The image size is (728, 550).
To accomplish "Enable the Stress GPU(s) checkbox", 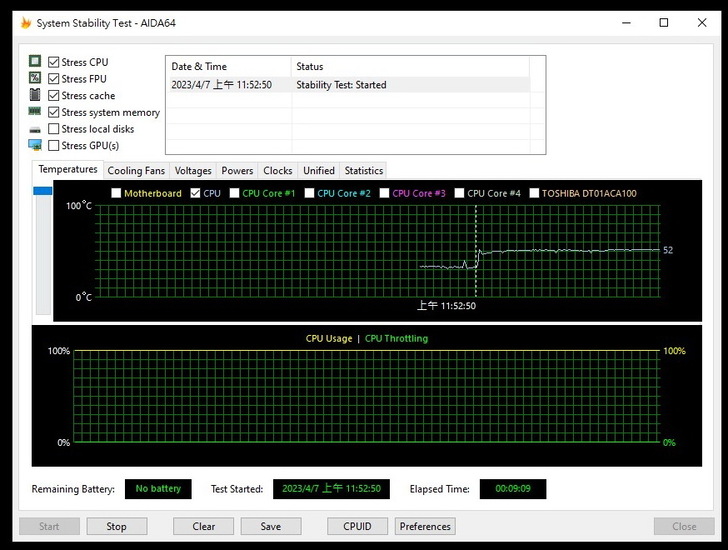I will tap(54, 146).
